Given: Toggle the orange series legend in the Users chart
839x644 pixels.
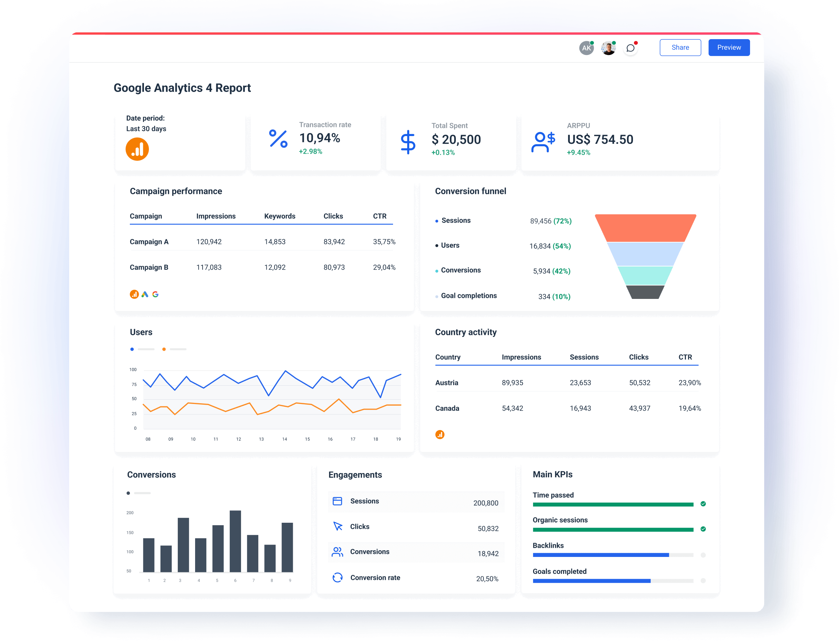Looking at the screenshot, I should (x=164, y=349).
